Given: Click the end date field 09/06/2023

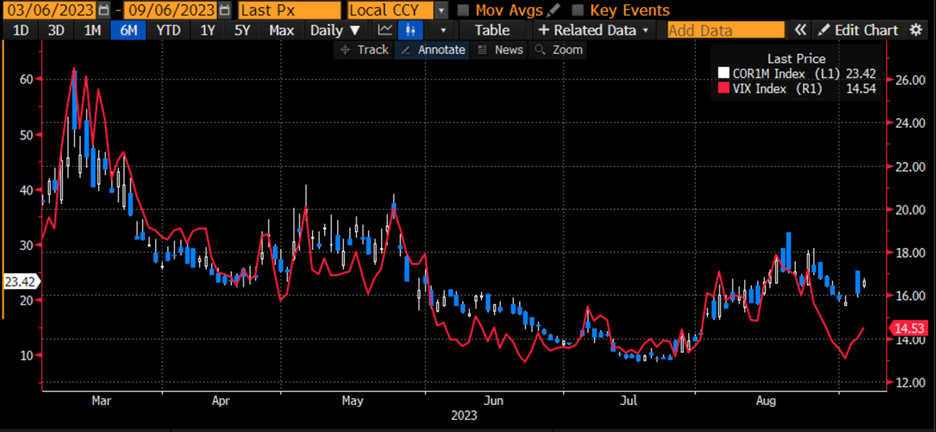Looking at the screenshot, I should point(170,10).
